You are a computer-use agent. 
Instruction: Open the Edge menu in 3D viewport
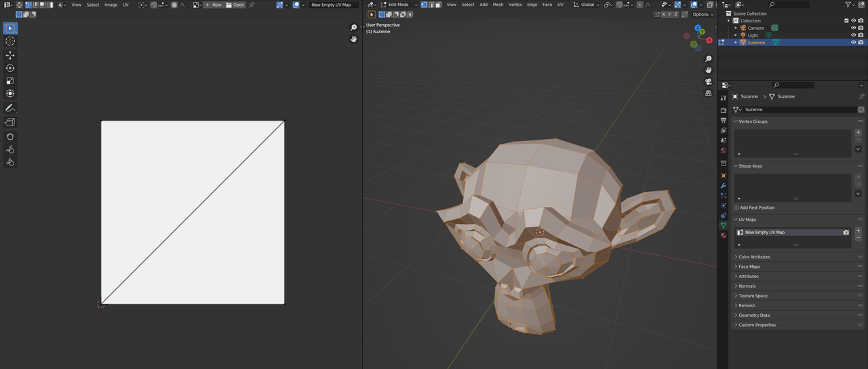tap(532, 5)
